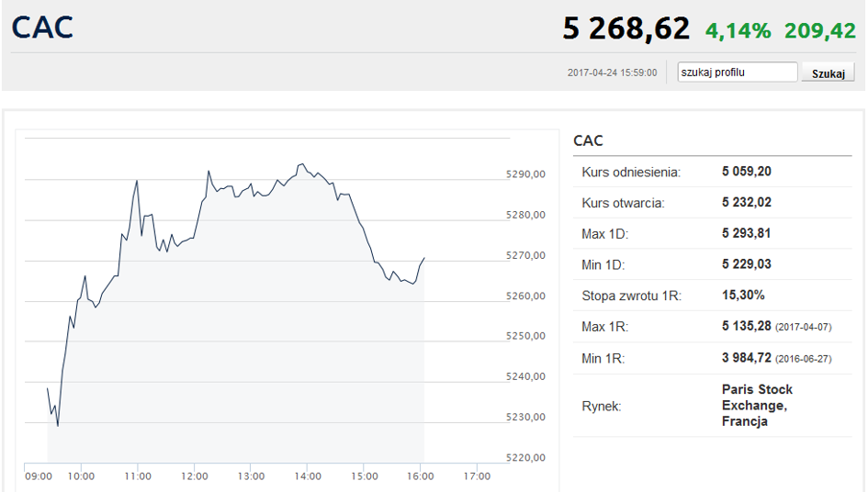
Task: Click the 209,42 point change value
Action: pyautogui.click(x=820, y=30)
